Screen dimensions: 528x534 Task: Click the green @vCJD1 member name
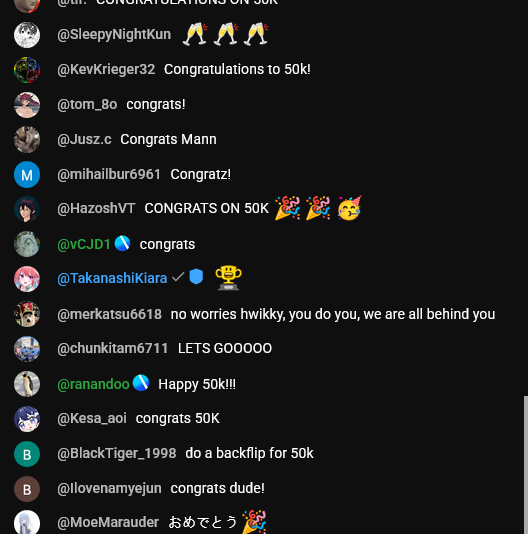(x=84, y=245)
